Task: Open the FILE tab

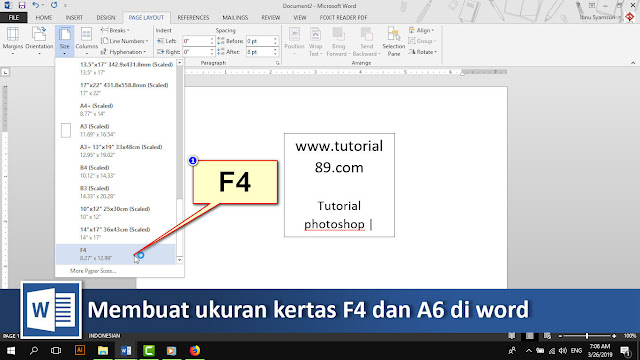Action: (13, 18)
